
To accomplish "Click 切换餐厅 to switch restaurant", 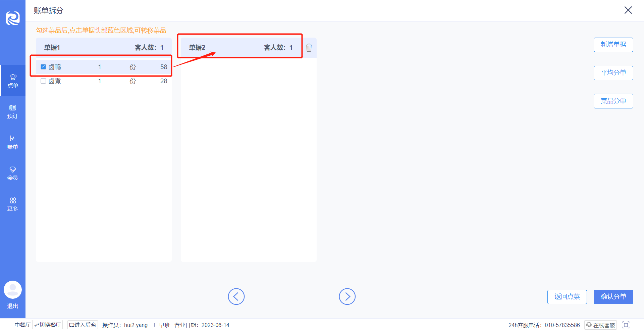I will [48, 325].
